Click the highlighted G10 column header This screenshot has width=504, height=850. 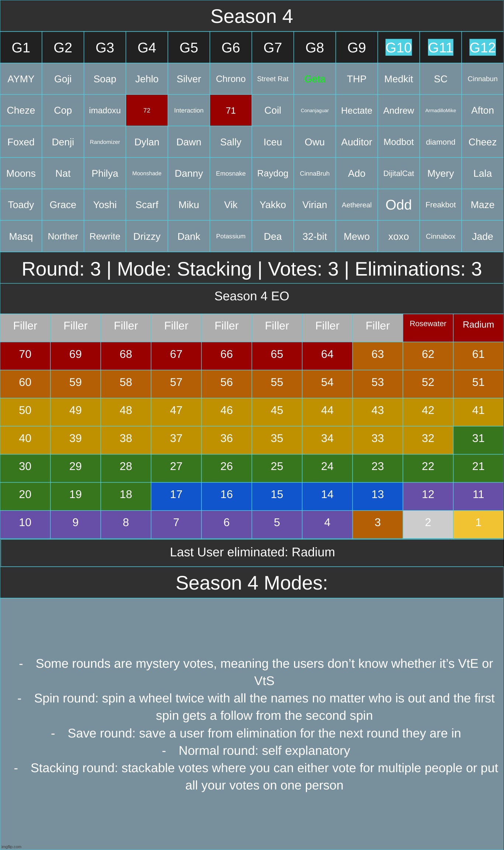pyautogui.click(x=398, y=48)
